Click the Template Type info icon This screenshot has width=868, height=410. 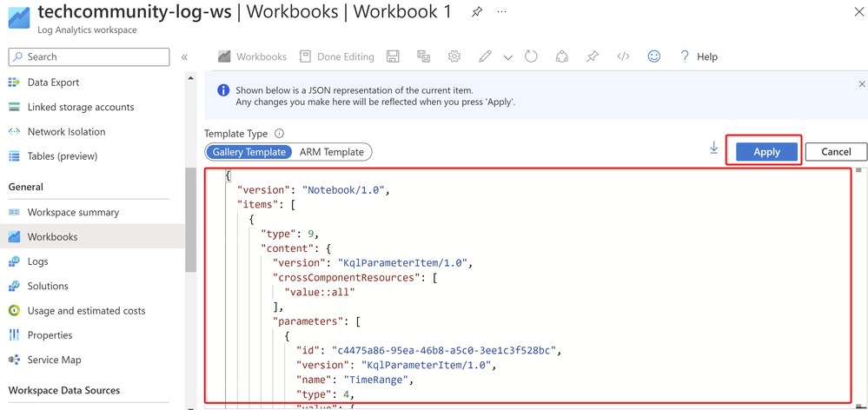(x=279, y=134)
